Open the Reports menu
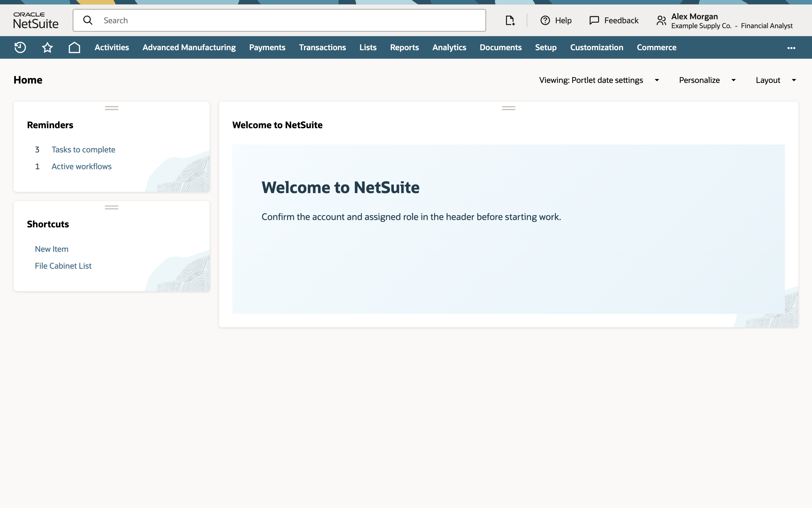The width and height of the screenshot is (812, 508). [x=404, y=47]
